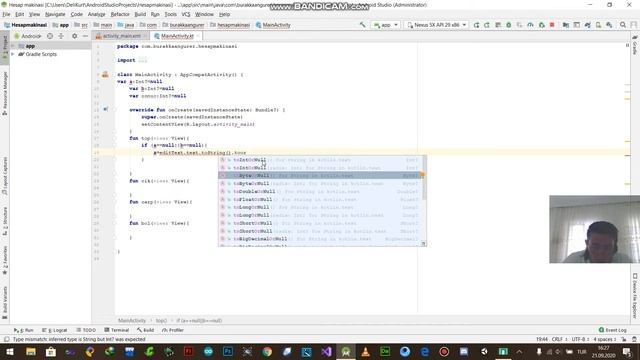Open the app run configuration dropdown
640x360 pixels.
pos(385,25)
